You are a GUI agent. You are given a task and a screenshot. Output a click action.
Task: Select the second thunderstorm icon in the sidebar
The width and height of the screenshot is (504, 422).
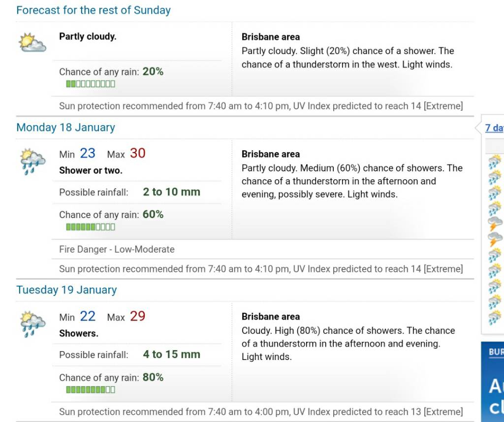[x=495, y=240]
